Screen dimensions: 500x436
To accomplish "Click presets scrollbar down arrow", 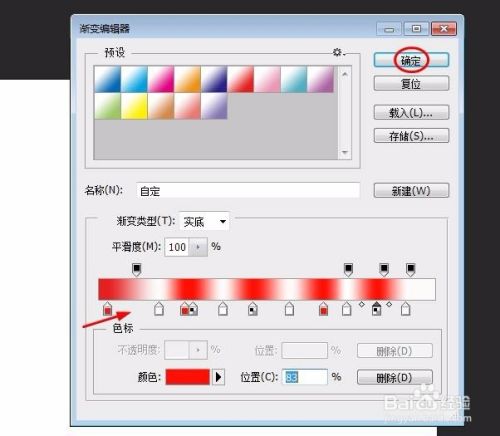I will 345,152.
